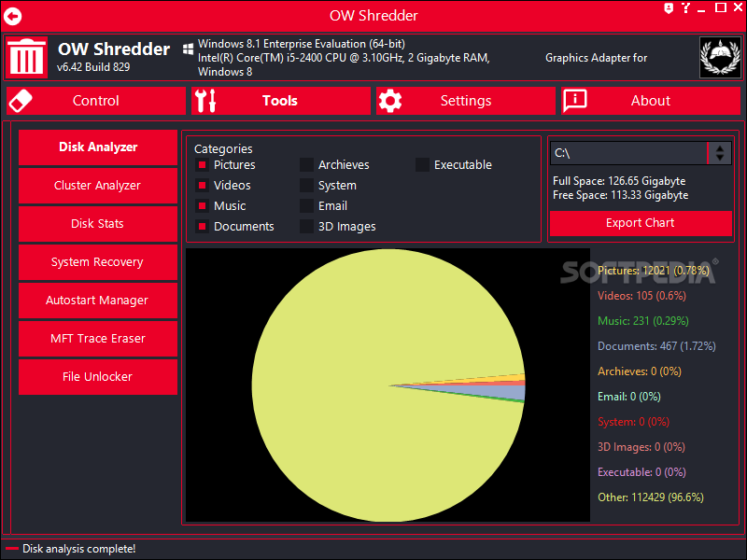Click the 'Disk analysis complete!' status message
747x560 pixels.
point(79,549)
